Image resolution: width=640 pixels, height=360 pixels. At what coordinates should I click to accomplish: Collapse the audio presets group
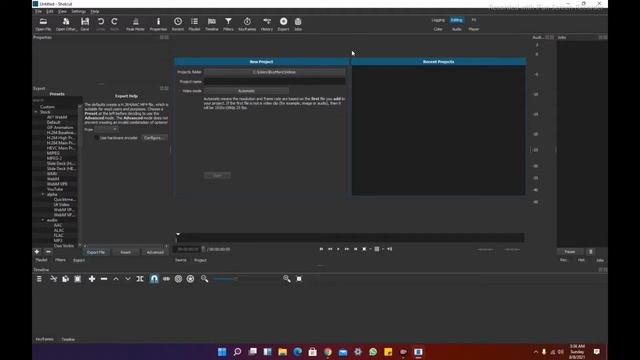click(x=43, y=220)
